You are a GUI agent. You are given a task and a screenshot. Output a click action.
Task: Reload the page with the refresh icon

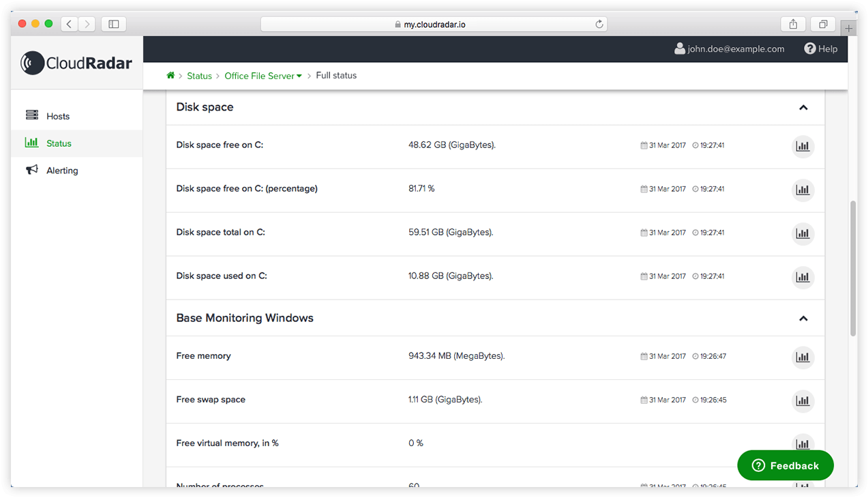pos(599,24)
